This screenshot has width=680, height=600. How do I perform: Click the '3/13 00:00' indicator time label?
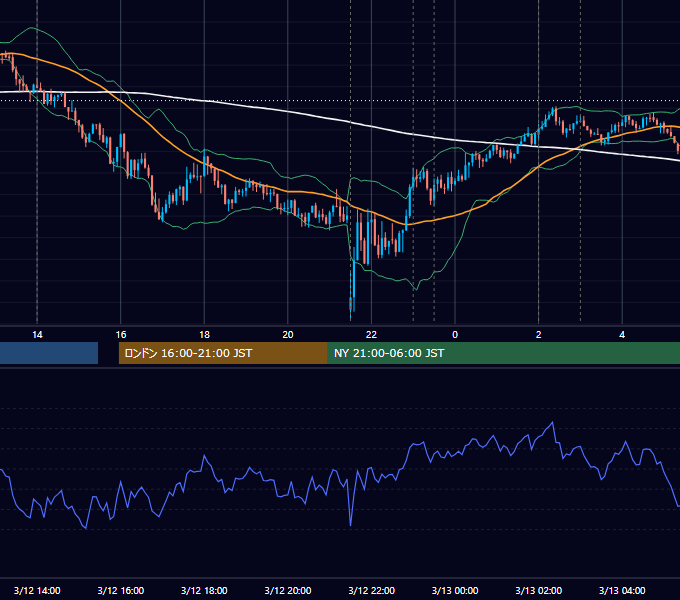(455, 590)
